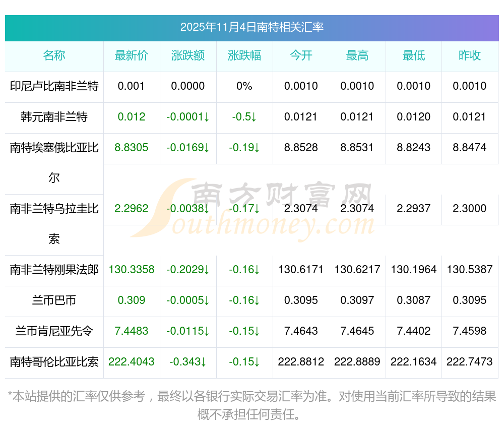Screen dimensions: 504x430
Task: Click the 涨跌幅 column header
Action: point(244,55)
